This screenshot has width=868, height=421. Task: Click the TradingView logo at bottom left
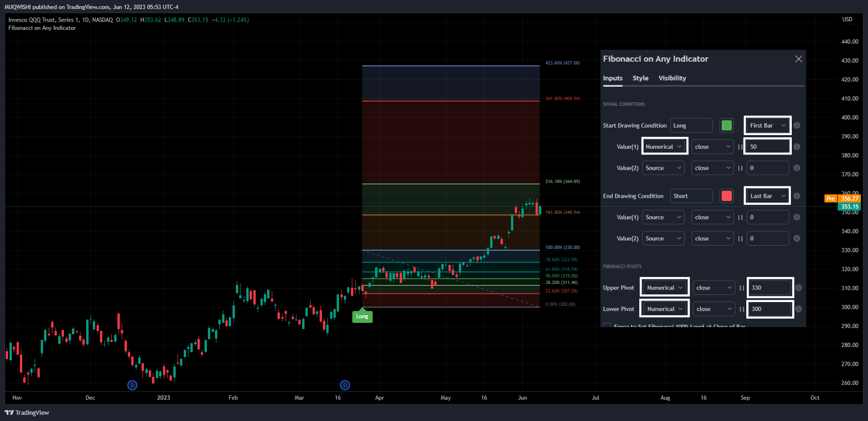point(27,412)
